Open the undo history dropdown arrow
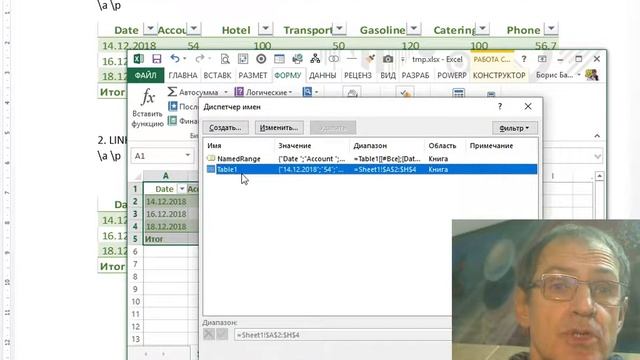Image resolution: width=640 pixels, height=360 pixels. 185,59
